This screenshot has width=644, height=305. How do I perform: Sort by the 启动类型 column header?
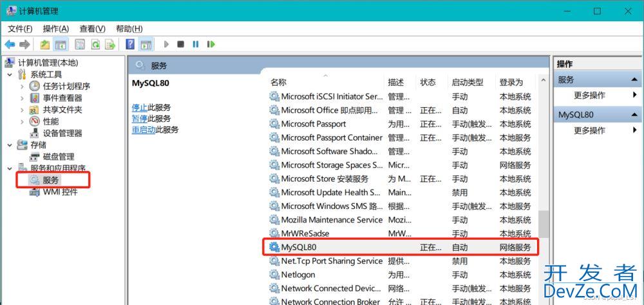468,82
